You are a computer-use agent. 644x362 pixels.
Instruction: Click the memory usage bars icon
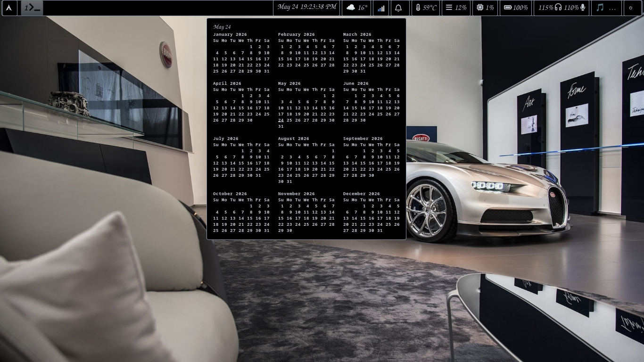pyautogui.click(x=449, y=8)
